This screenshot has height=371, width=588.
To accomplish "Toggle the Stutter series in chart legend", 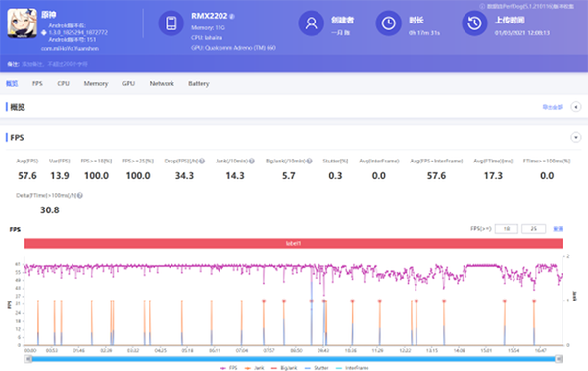I will click(317, 368).
